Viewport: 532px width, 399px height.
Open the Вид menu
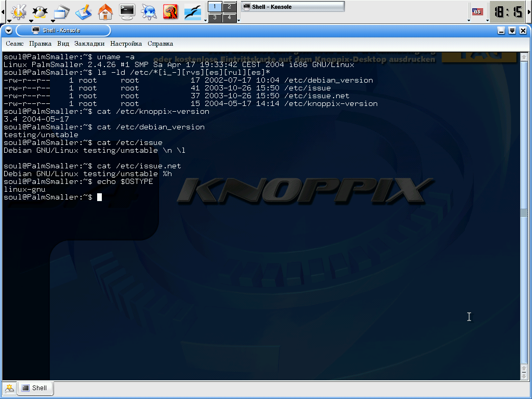pos(63,44)
